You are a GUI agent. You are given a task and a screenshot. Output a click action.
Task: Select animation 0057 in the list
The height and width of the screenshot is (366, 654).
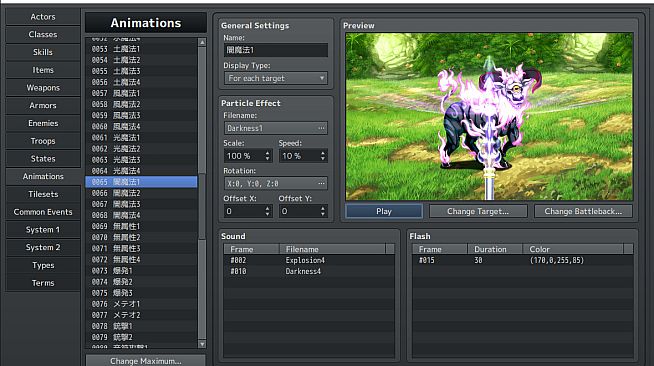click(141, 93)
